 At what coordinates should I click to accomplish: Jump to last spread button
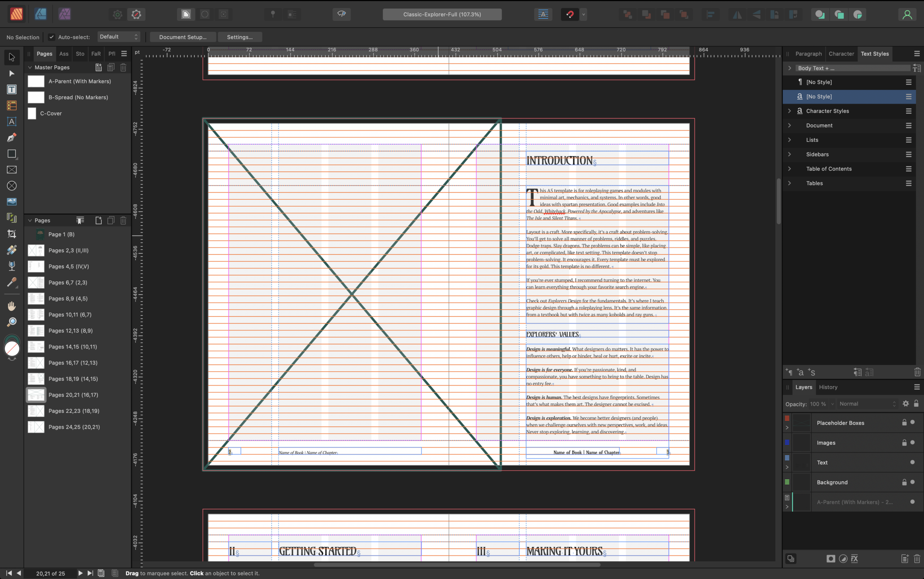pos(90,573)
